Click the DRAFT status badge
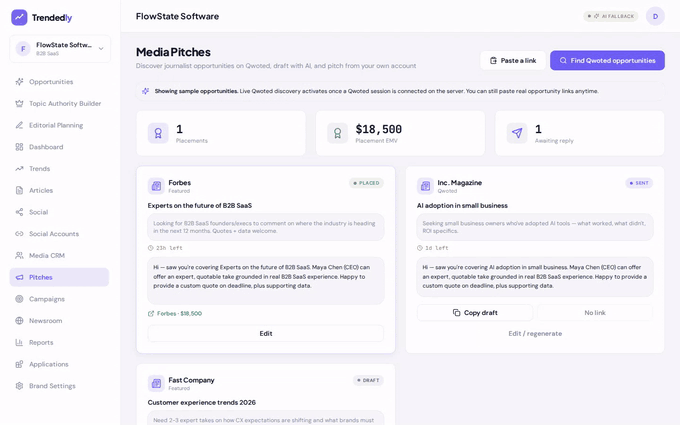Viewport: 680px width, 425px height. coord(368,380)
